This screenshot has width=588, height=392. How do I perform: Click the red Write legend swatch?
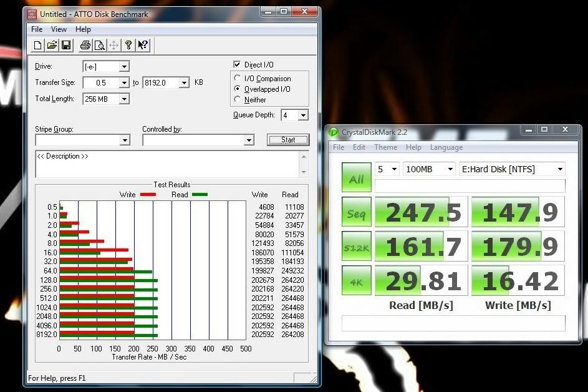pyautogui.click(x=148, y=195)
